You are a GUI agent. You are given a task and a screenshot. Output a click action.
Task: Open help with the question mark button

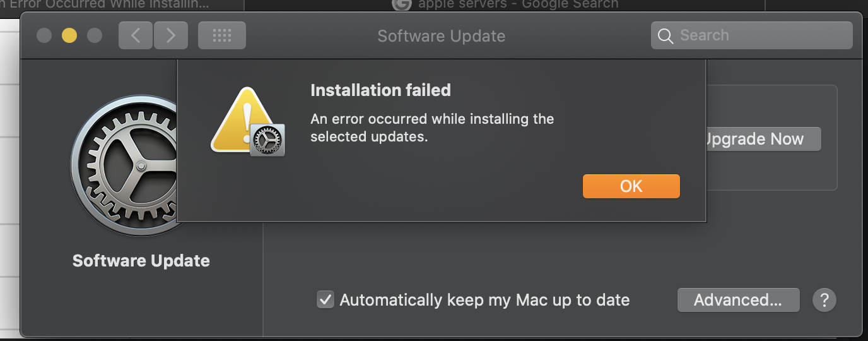point(824,299)
